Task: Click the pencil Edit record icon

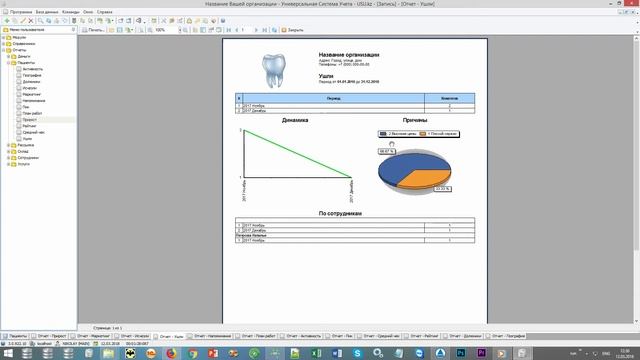Action: [23, 20]
